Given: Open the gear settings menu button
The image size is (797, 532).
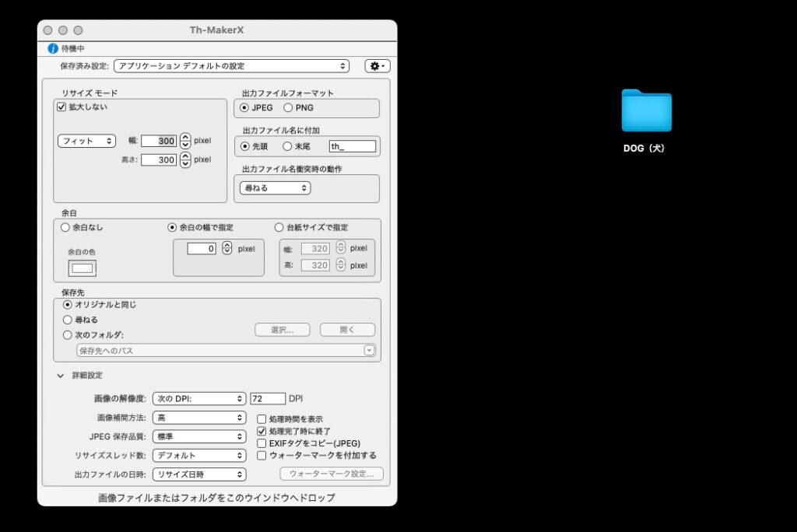Looking at the screenshot, I should point(377,66).
